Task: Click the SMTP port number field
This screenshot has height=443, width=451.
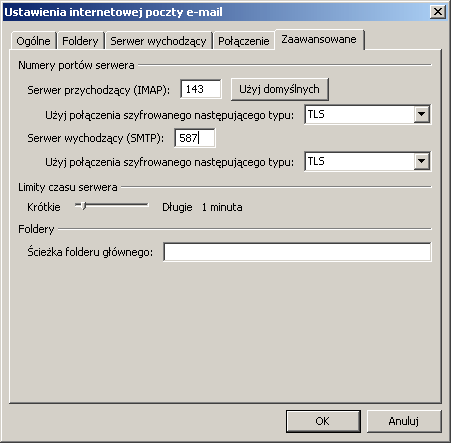Action: (195, 138)
